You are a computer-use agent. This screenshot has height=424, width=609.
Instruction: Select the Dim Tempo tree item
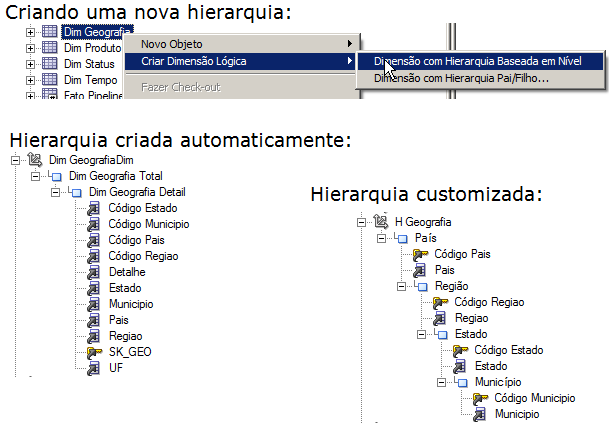tap(86, 79)
